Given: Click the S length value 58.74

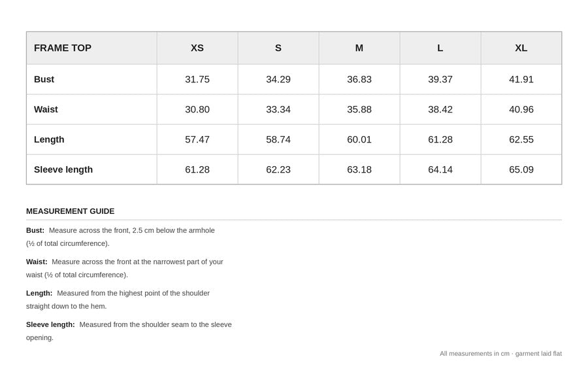Looking at the screenshot, I should click(278, 139).
